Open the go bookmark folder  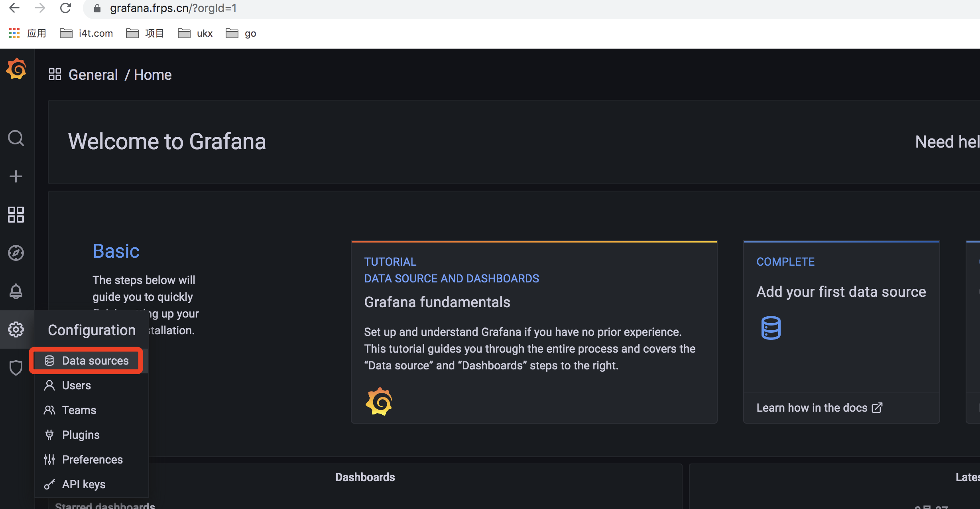[241, 33]
